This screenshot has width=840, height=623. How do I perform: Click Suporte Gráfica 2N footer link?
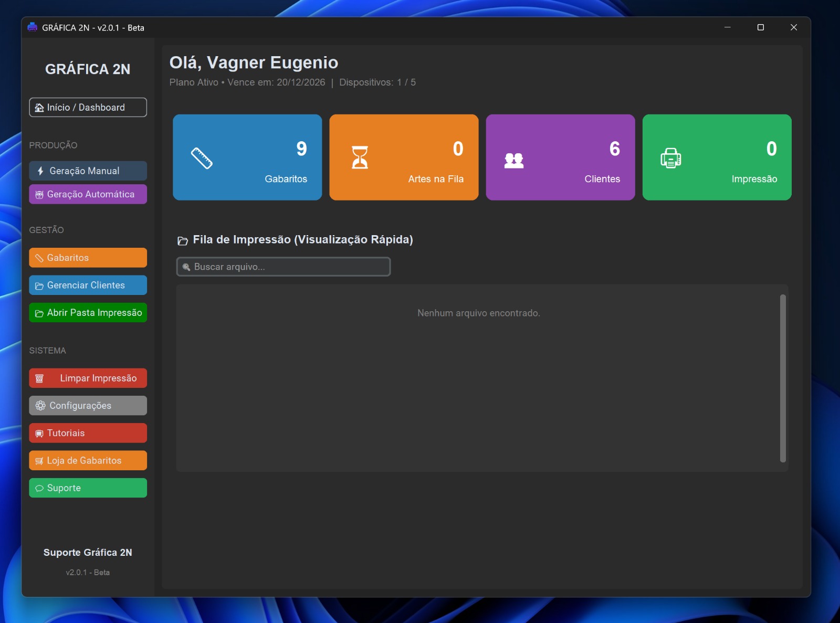(88, 553)
